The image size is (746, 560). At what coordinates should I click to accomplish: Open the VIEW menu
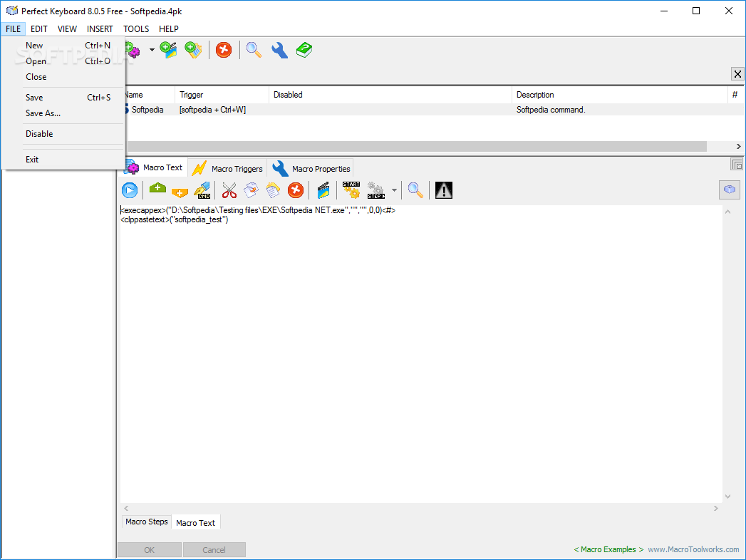coord(67,29)
